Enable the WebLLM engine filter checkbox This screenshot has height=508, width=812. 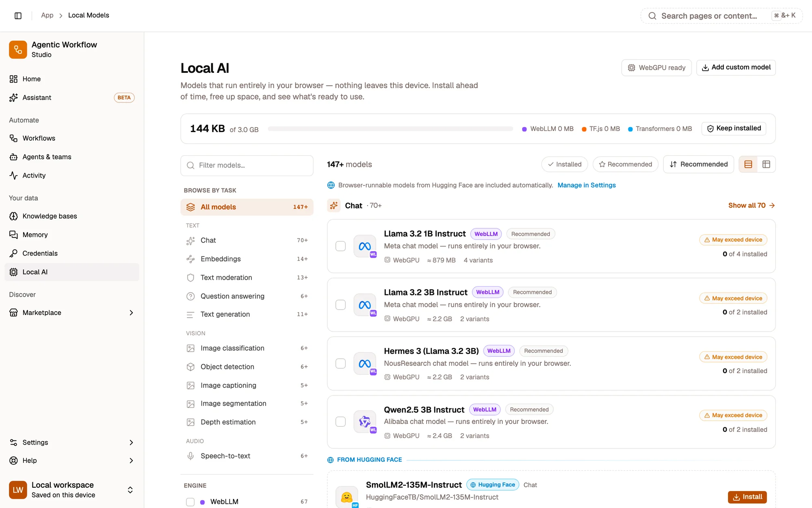[190, 502]
